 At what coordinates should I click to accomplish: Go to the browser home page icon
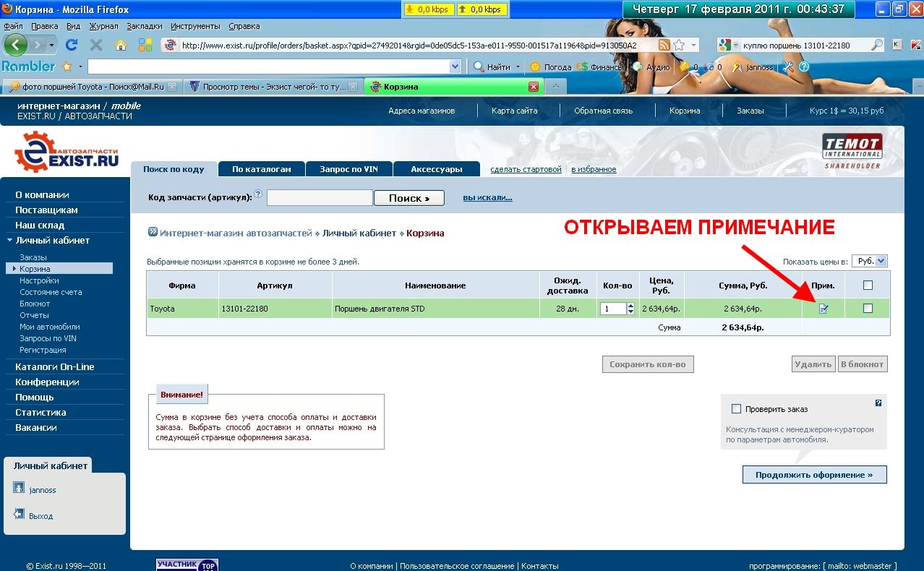121,45
